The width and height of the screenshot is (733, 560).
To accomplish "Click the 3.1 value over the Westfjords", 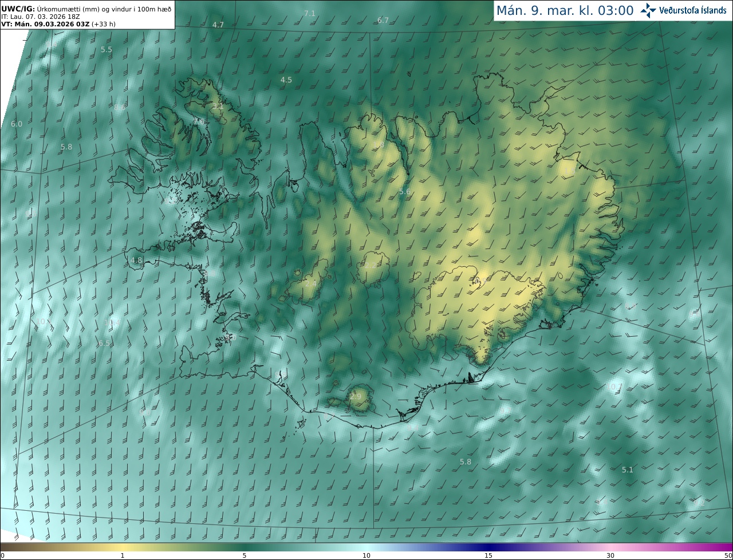I will [218, 107].
